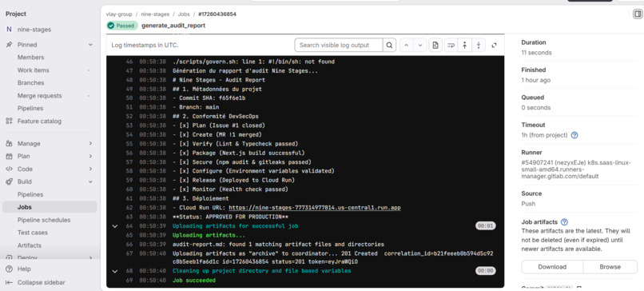Click the Timeout help question icon

[574, 135]
